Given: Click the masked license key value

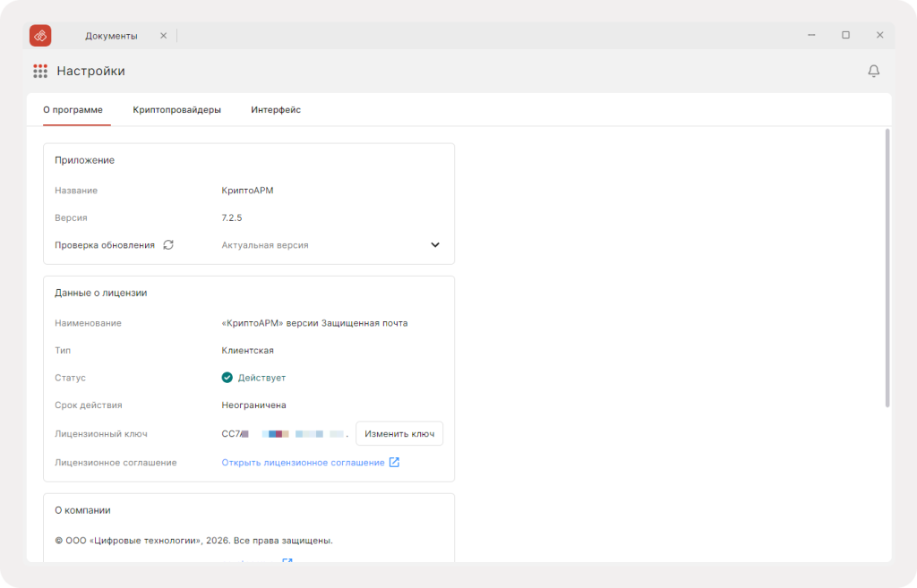Looking at the screenshot, I should tap(285, 434).
